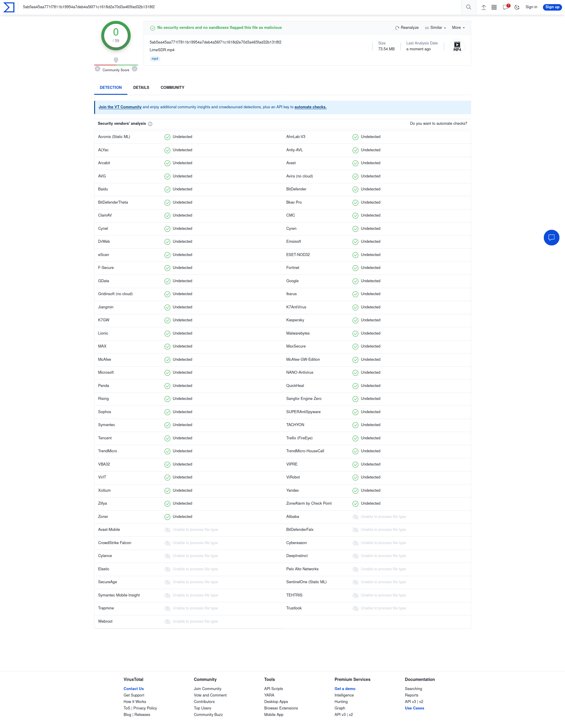Click the Alibaba unable-to-process eye icon
This screenshot has height=728, width=565.
pos(355,517)
